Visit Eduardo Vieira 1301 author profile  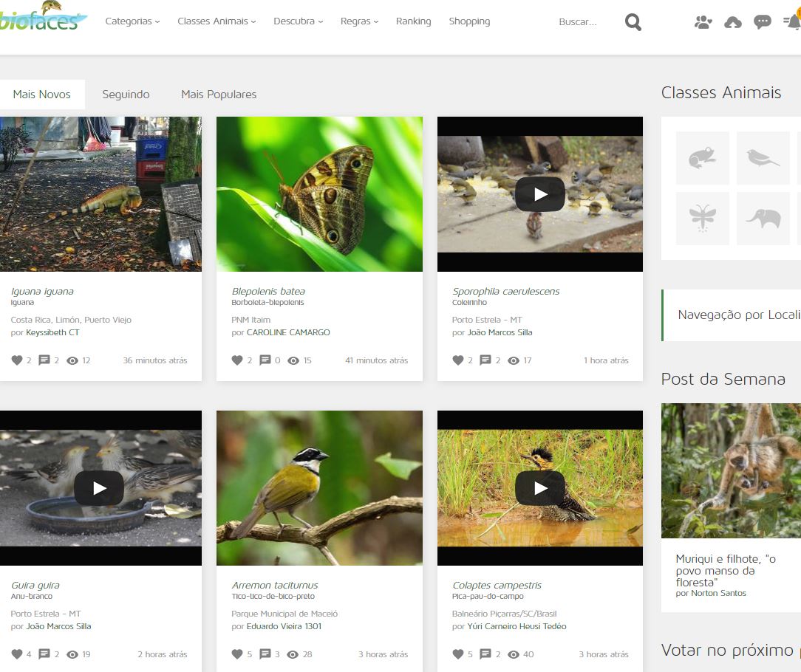click(x=284, y=626)
